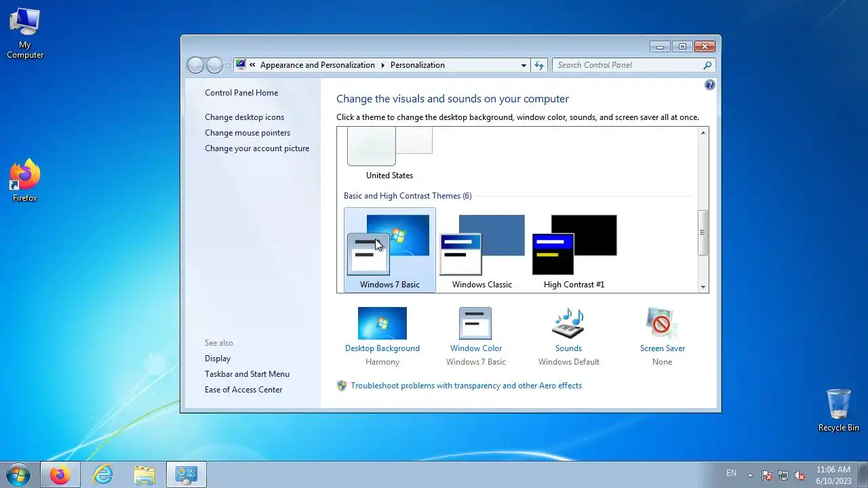
Task: Click the Desktop Background text link
Action: pyautogui.click(x=382, y=348)
